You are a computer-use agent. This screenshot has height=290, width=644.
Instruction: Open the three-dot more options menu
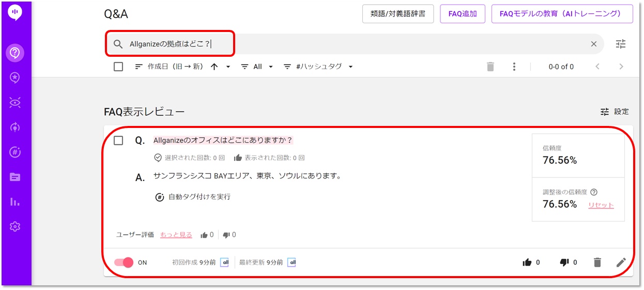[x=514, y=67]
